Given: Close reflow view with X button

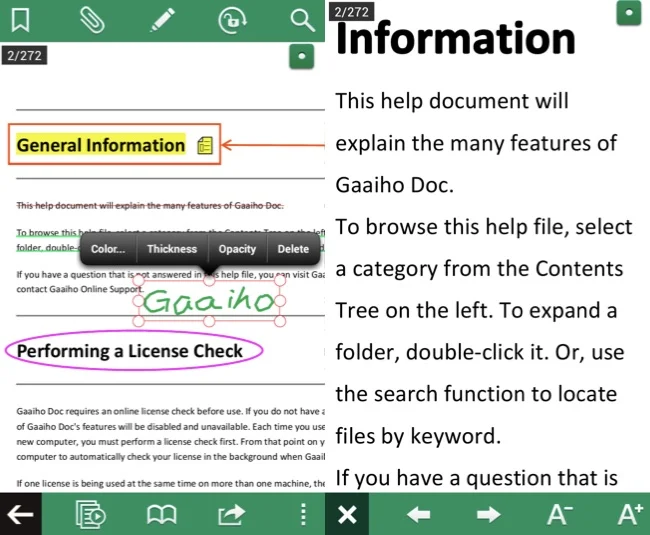Looking at the screenshot, I should pos(347,514).
